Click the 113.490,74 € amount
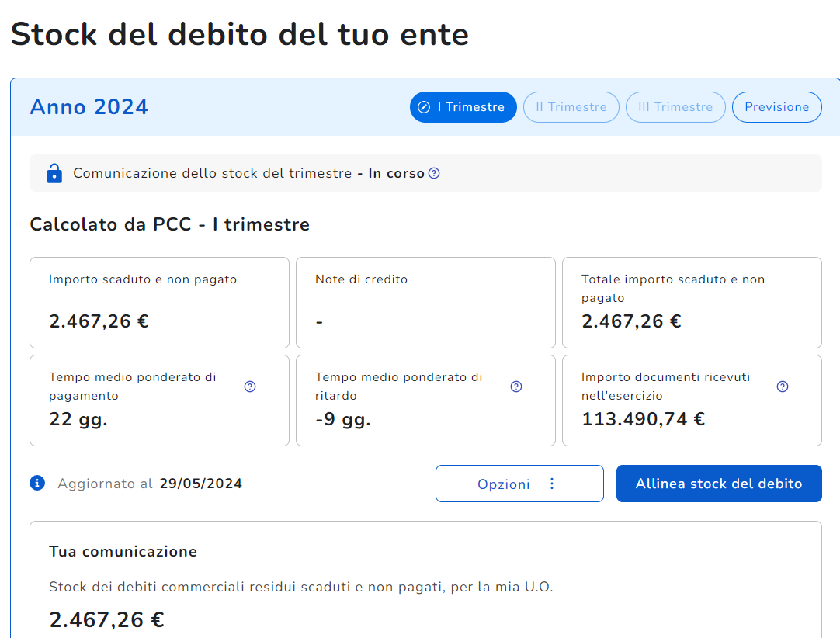This screenshot has width=840, height=638. point(644,419)
